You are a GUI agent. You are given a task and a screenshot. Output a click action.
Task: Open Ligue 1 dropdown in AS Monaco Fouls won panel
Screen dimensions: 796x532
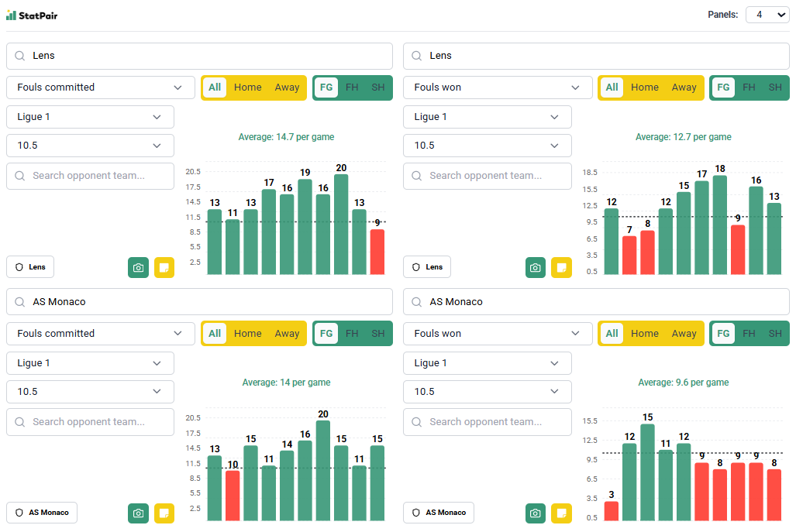[487, 363]
